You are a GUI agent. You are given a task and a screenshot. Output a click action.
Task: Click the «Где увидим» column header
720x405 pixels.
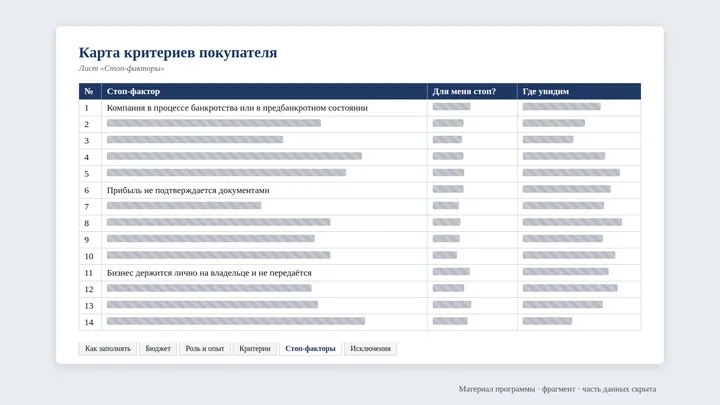tap(579, 91)
